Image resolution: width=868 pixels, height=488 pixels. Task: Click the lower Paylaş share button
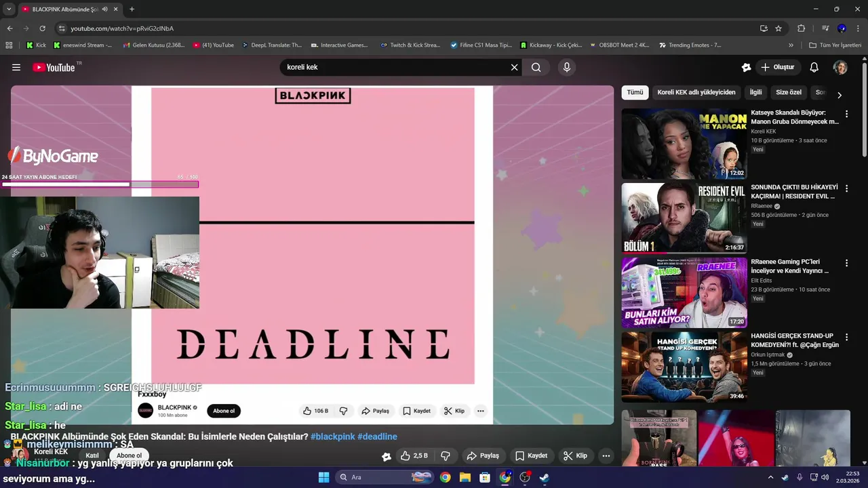click(483, 455)
